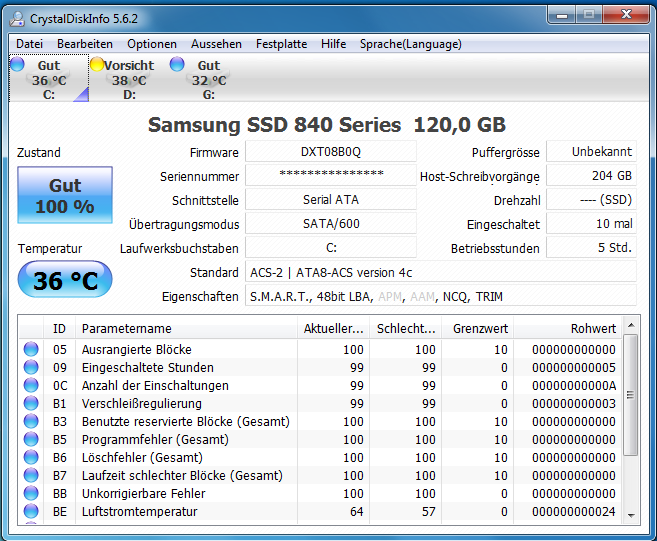657x541 pixels.
Task: Click the 36 °C temperature button
Action: click(x=65, y=280)
